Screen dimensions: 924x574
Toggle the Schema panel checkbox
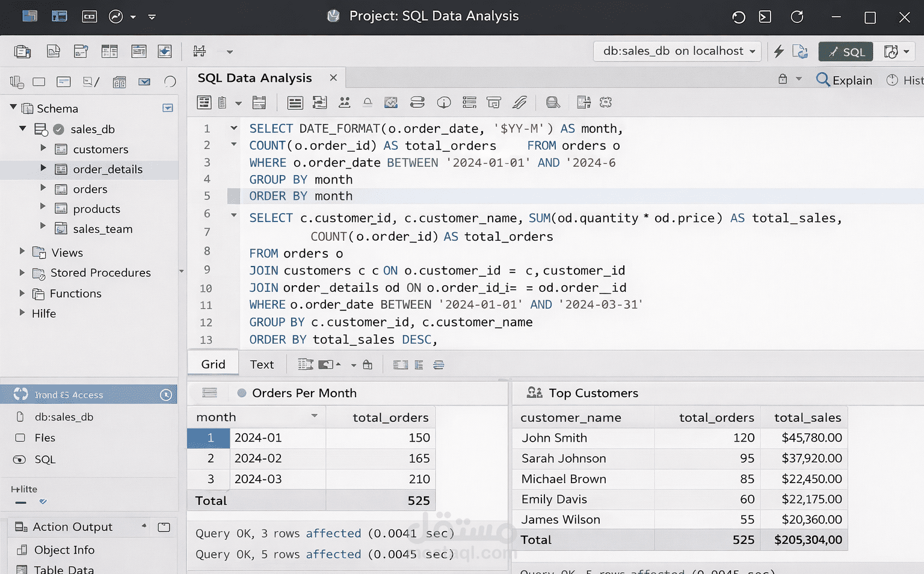pyautogui.click(x=168, y=108)
